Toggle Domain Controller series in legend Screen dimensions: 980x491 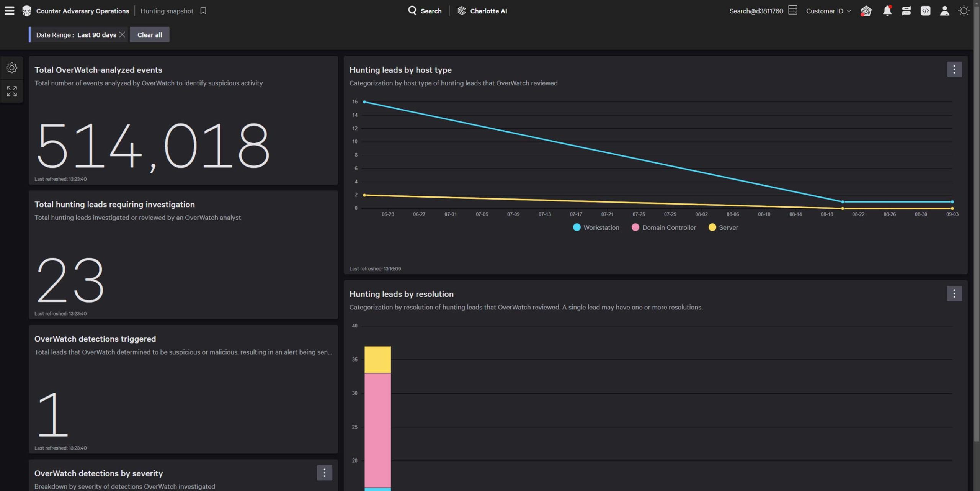(x=663, y=227)
